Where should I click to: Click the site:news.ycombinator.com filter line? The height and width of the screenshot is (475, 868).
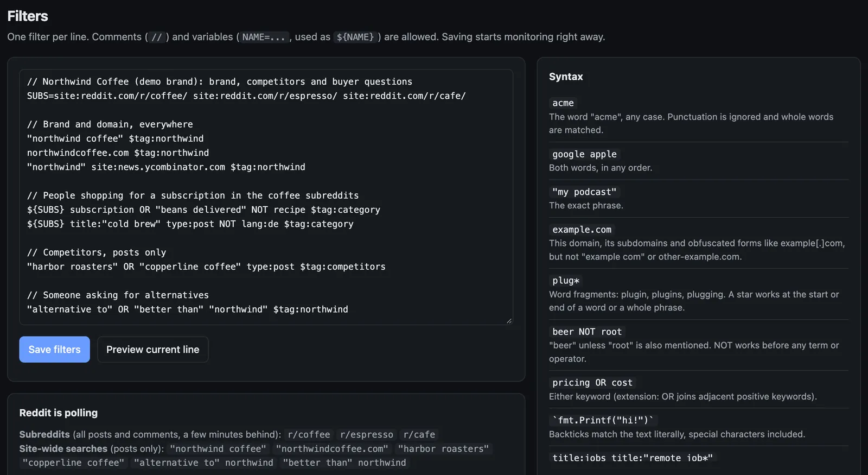(166, 167)
